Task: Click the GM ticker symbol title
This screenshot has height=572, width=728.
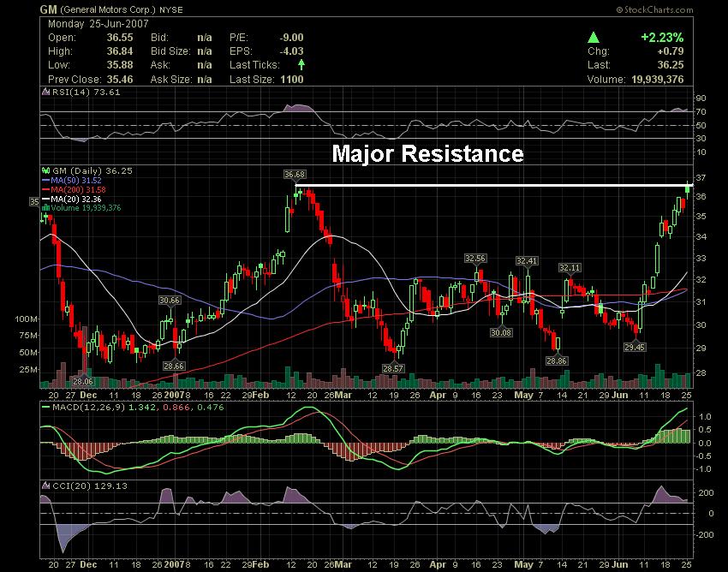Action: [48, 9]
